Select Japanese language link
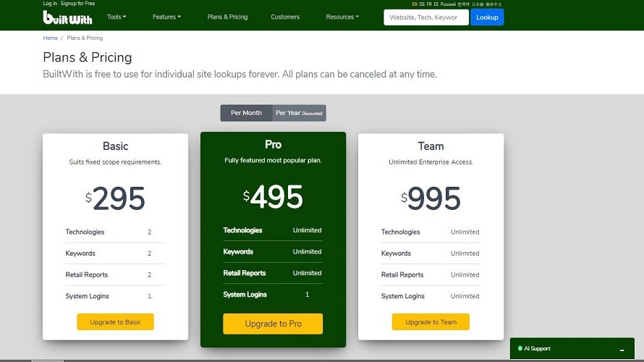This screenshot has width=644, height=362. pyautogui.click(x=478, y=4)
